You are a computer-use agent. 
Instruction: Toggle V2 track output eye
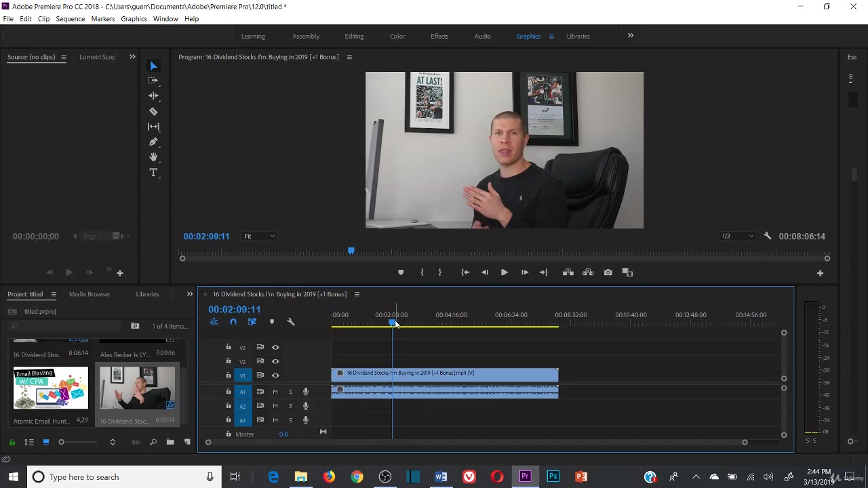(275, 361)
